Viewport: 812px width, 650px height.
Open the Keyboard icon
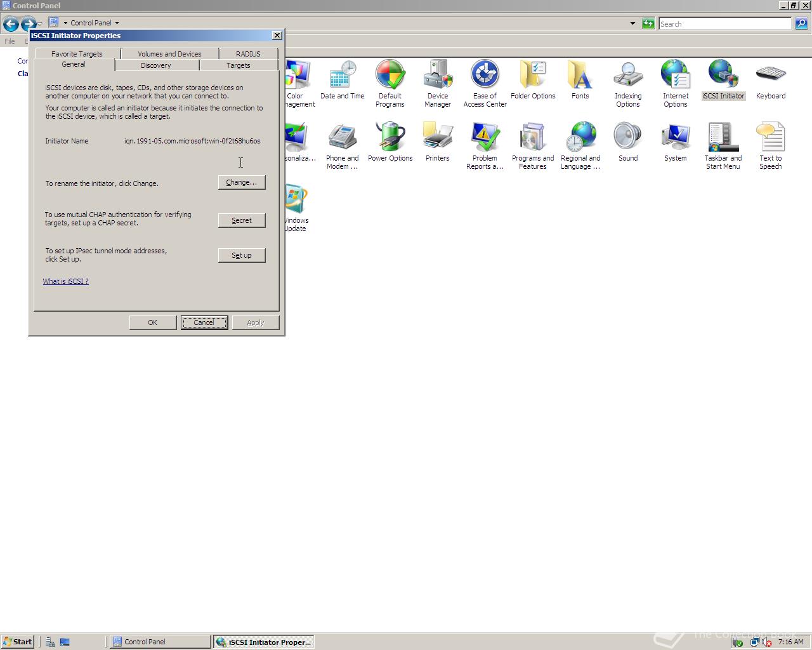(771, 81)
